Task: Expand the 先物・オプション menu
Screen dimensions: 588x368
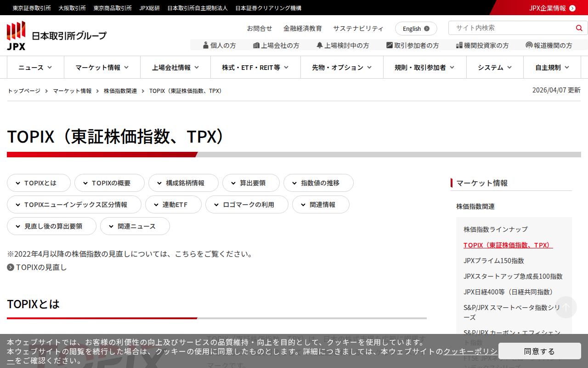Action: click(x=342, y=67)
